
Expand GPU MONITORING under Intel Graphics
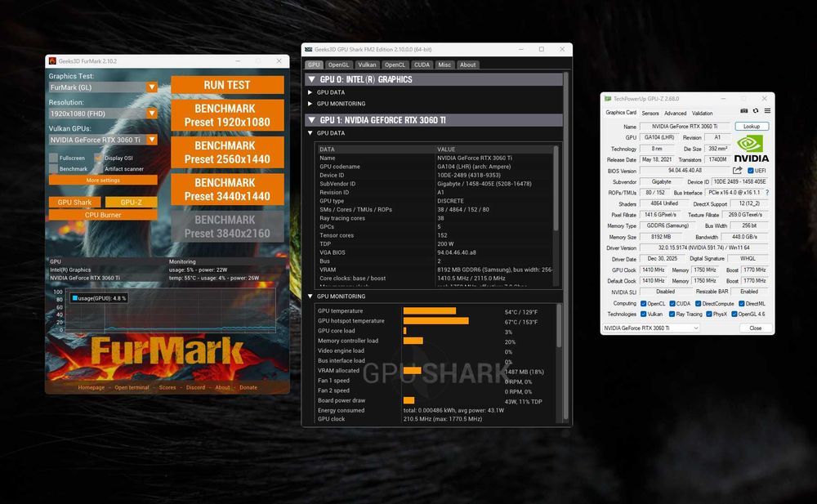pyautogui.click(x=310, y=104)
